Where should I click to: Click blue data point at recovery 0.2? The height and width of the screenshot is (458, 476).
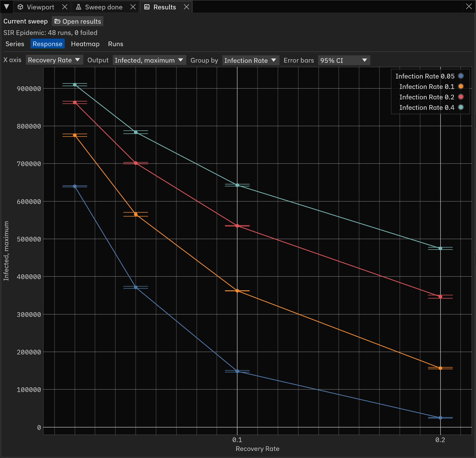(x=440, y=418)
